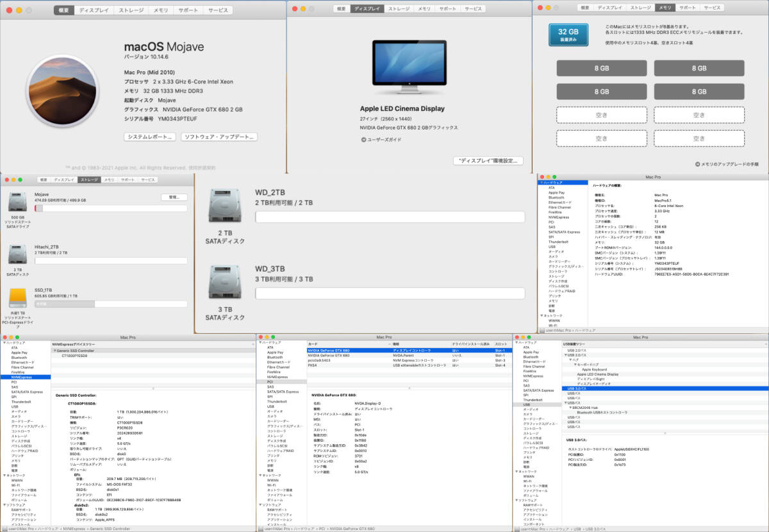Image resolution: width=769 pixels, height=532 pixels.
Task: Select メモリ in the USB window sidebar
Action: point(527,456)
